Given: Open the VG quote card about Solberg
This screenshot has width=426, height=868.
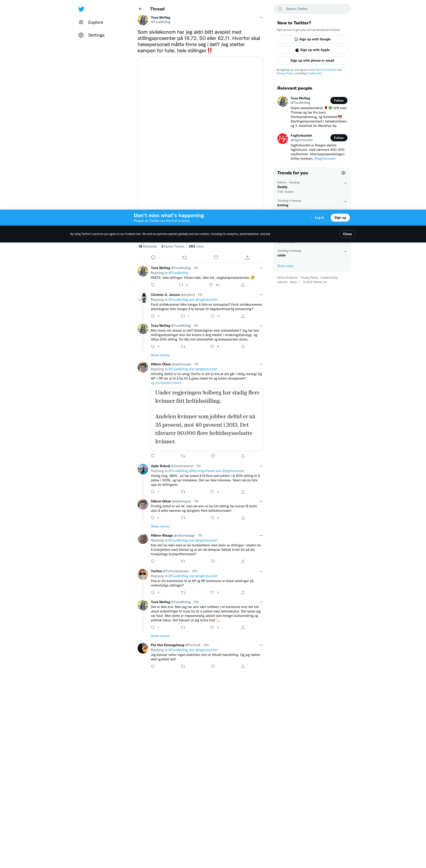Looking at the screenshot, I should [x=207, y=419].
